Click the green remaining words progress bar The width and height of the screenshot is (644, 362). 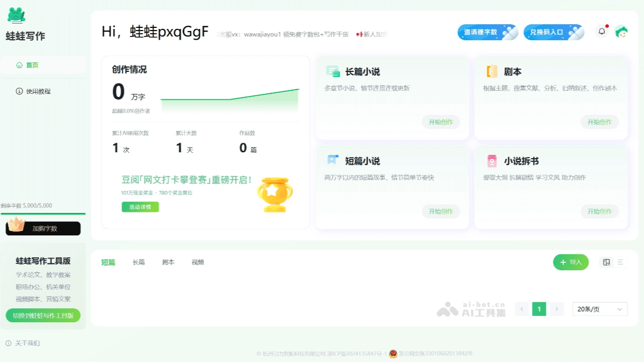tap(43, 213)
